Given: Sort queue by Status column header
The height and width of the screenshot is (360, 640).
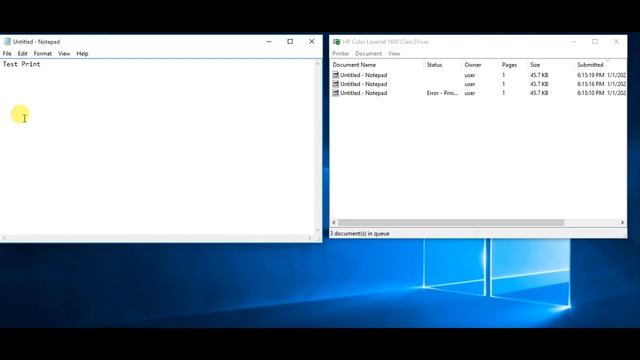Looking at the screenshot, I should pyautogui.click(x=434, y=65).
